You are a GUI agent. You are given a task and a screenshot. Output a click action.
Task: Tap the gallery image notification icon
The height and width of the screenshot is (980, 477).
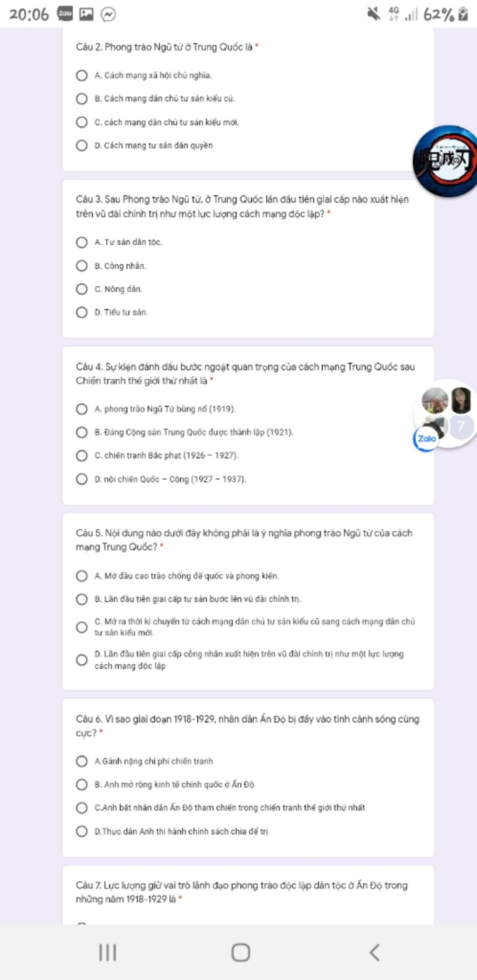[86, 14]
